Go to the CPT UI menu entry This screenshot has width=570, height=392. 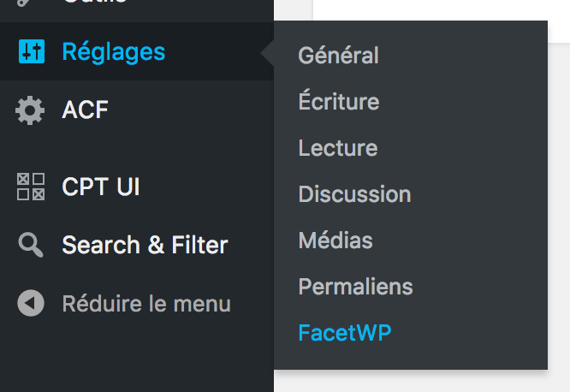(x=100, y=187)
